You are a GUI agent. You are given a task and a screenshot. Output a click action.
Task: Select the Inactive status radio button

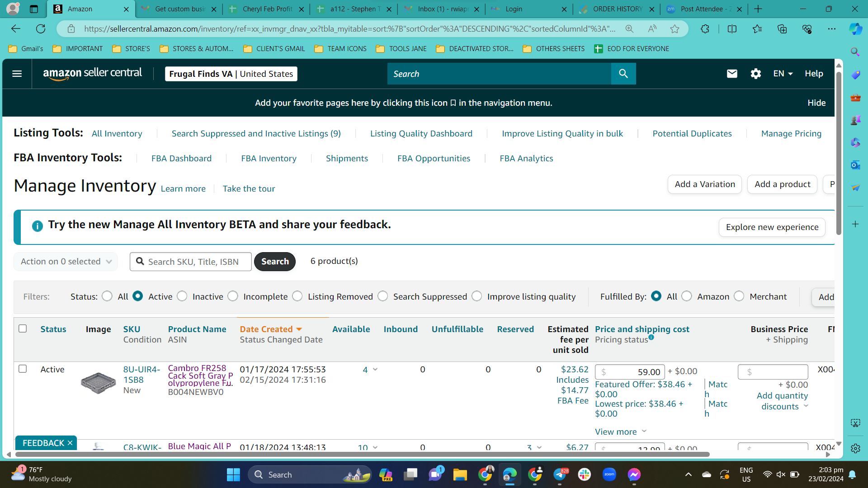182,296
